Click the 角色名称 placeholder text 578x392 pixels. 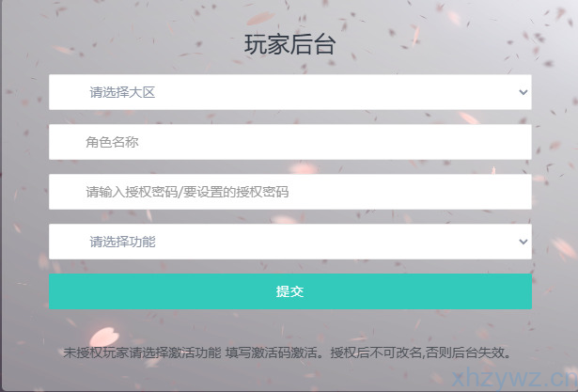(x=113, y=142)
